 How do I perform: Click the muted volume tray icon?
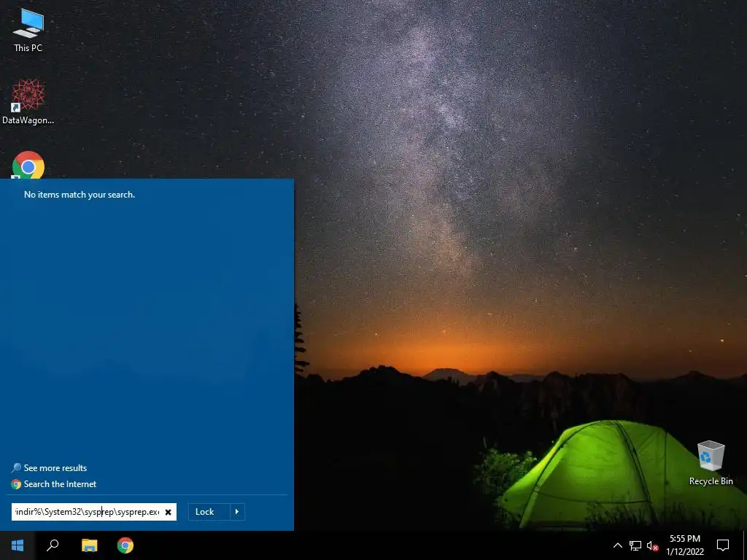[x=652, y=545]
